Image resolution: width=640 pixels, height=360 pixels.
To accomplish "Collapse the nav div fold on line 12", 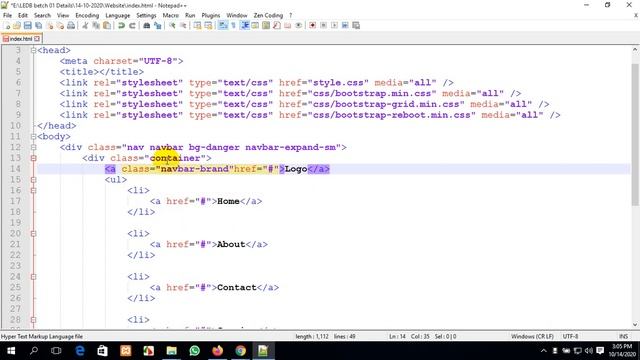I will (x=33, y=147).
